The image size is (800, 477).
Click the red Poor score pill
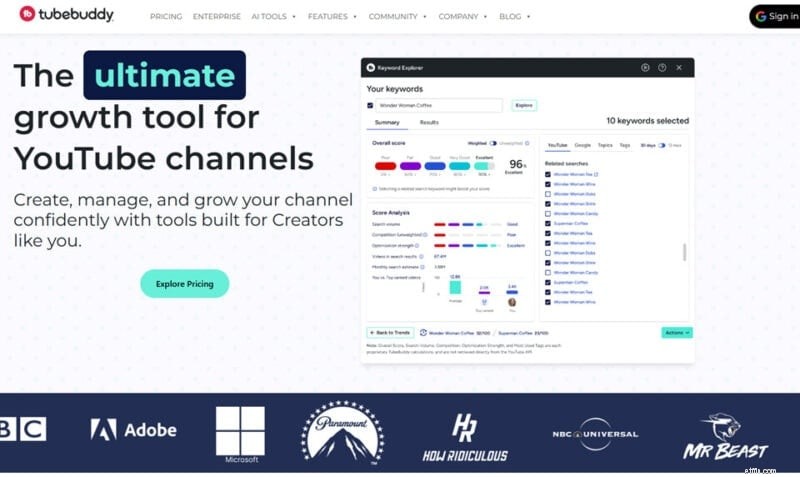385,166
